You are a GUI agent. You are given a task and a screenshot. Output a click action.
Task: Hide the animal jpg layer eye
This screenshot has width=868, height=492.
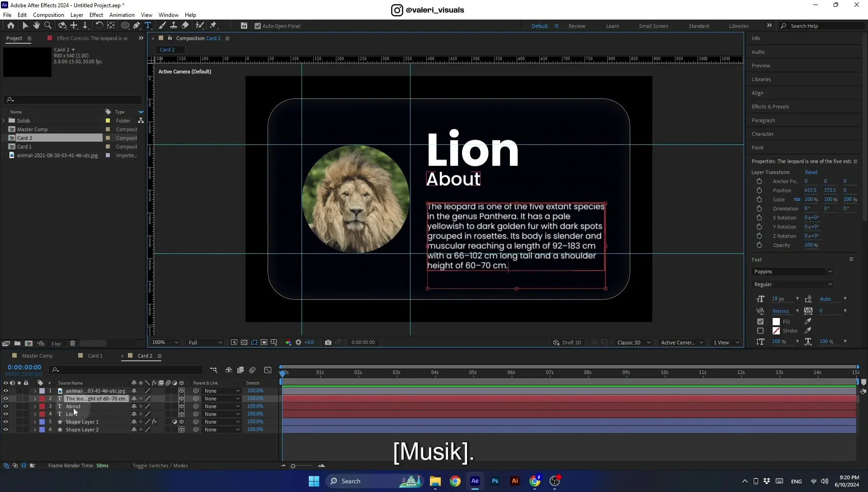pyautogui.click(x=5, y=391)
